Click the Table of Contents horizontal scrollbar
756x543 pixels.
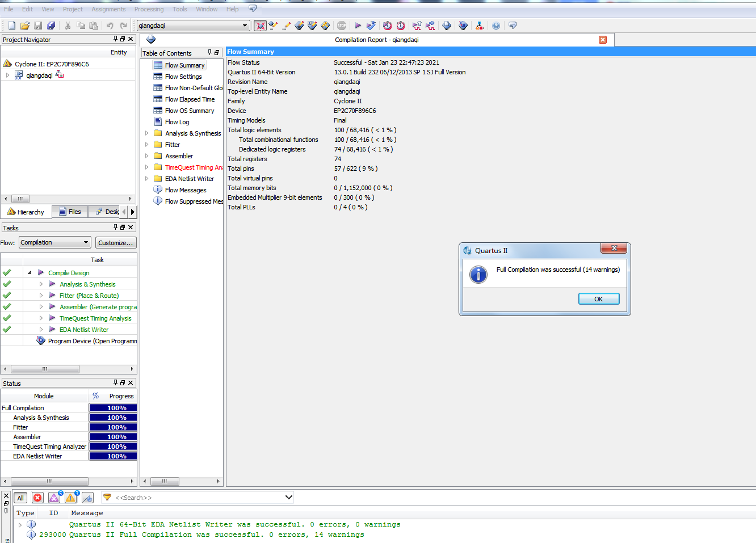[x=165, y=481]
